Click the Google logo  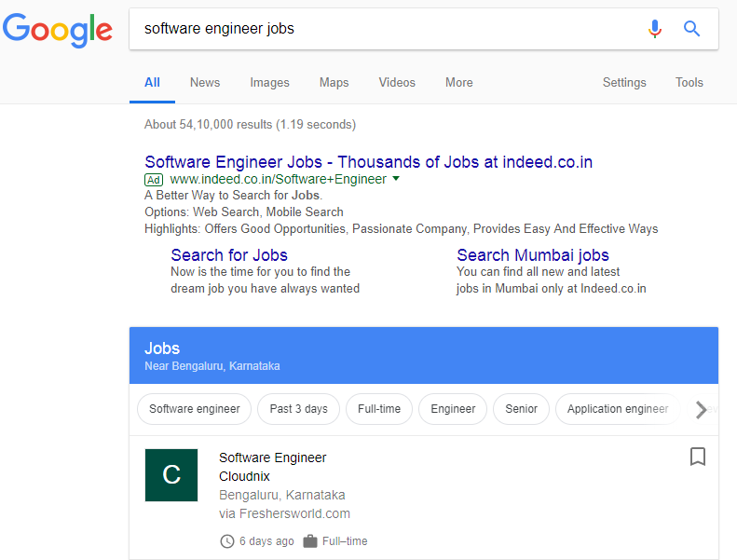[x=58, y=30]
